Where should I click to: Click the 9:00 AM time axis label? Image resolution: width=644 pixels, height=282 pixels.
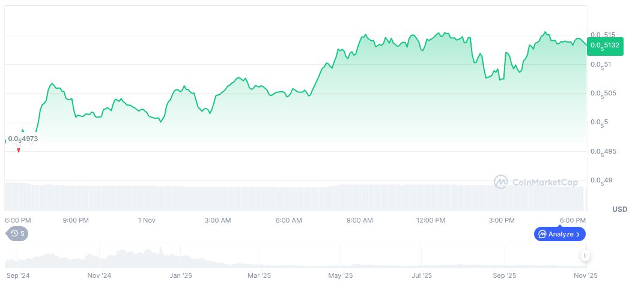(x=360, y=220)
